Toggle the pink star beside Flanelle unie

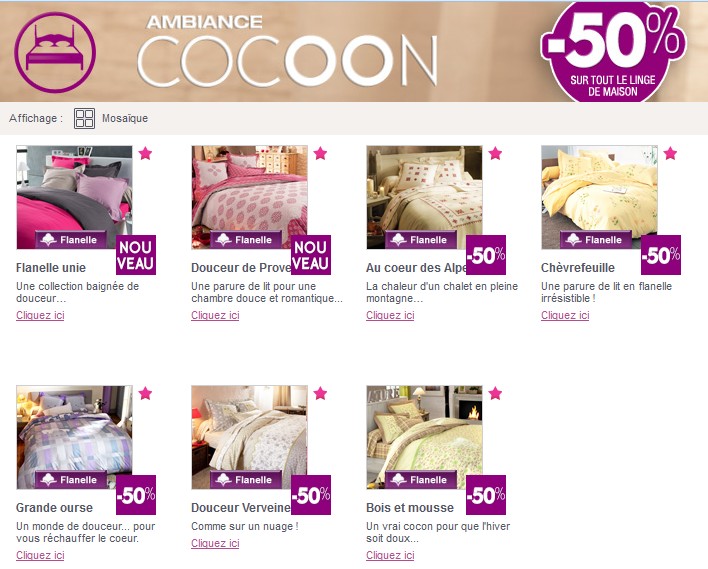145,154
